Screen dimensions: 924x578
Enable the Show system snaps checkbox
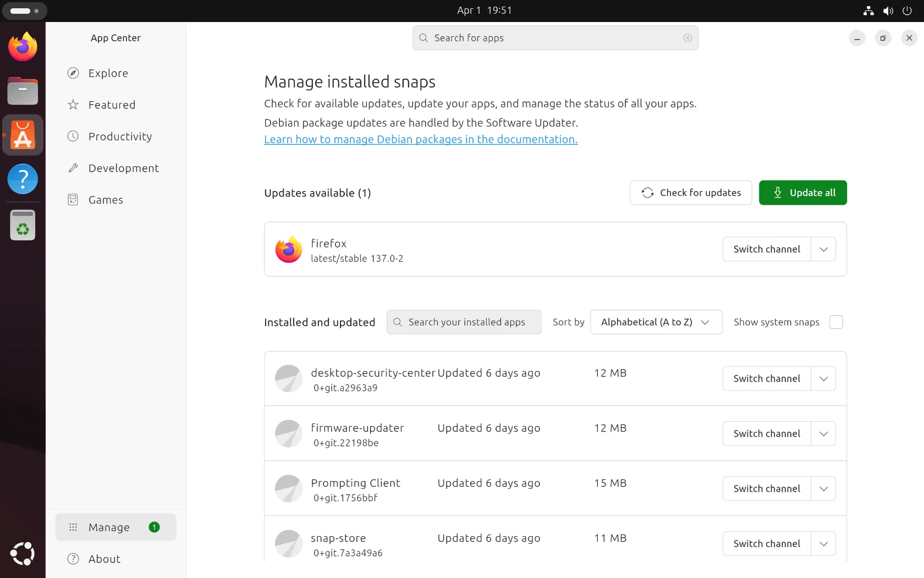click(x=835, y=322)
